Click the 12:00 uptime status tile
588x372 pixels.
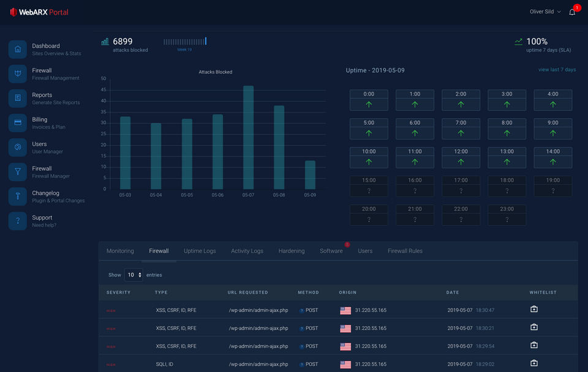[461, 157]
